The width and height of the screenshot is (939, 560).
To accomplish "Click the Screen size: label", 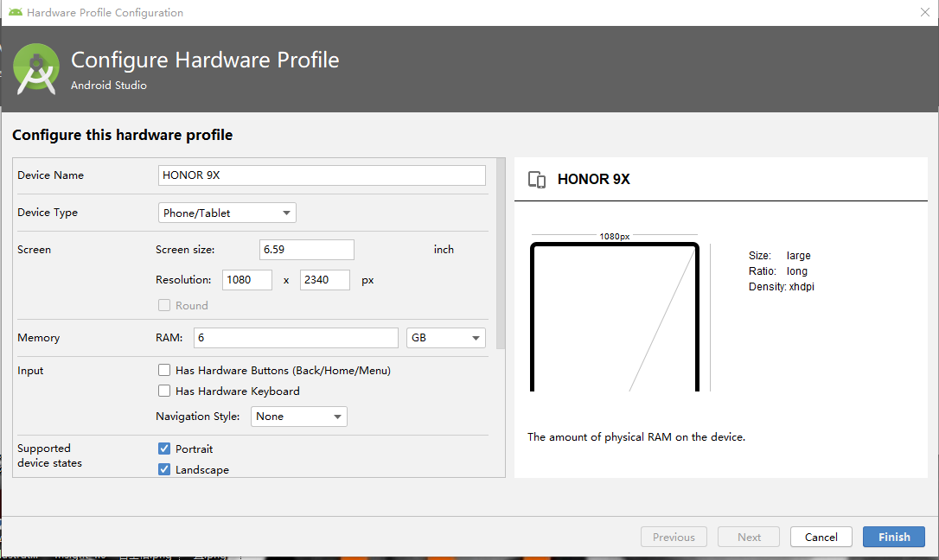I will coord(185,250).
